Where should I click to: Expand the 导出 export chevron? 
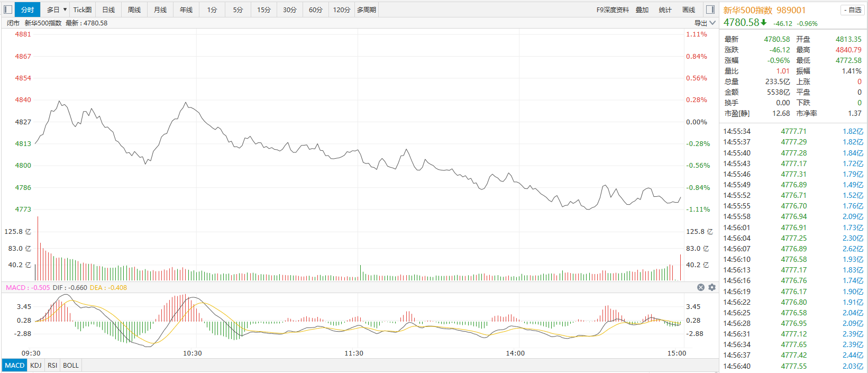click(x=712, y=23)
